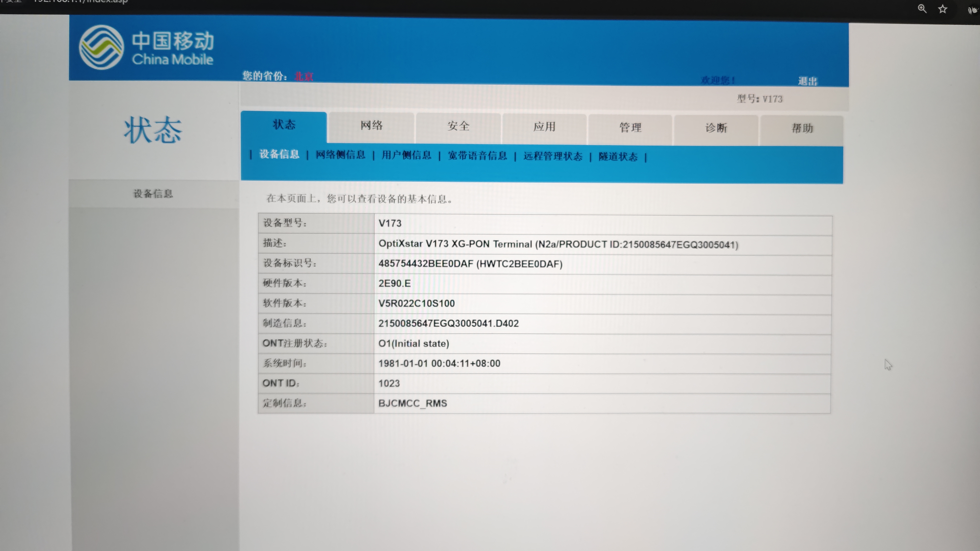Switch to the 安全 tab

(x=458, y=126)
